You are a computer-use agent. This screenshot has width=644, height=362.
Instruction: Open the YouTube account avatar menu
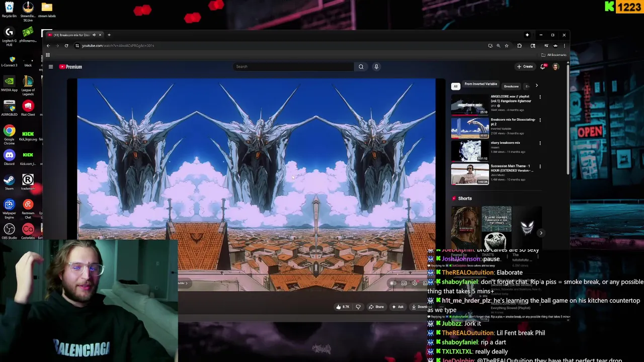coord(555,66)
